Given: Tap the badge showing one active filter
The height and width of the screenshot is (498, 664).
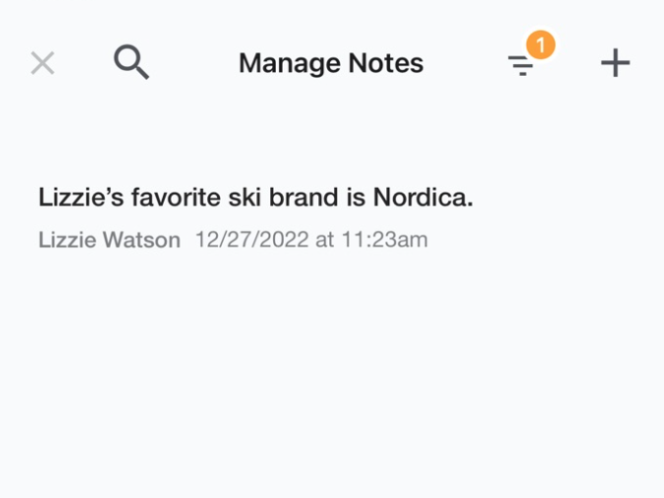Looking at the screenshot, I should coord(541,45).
